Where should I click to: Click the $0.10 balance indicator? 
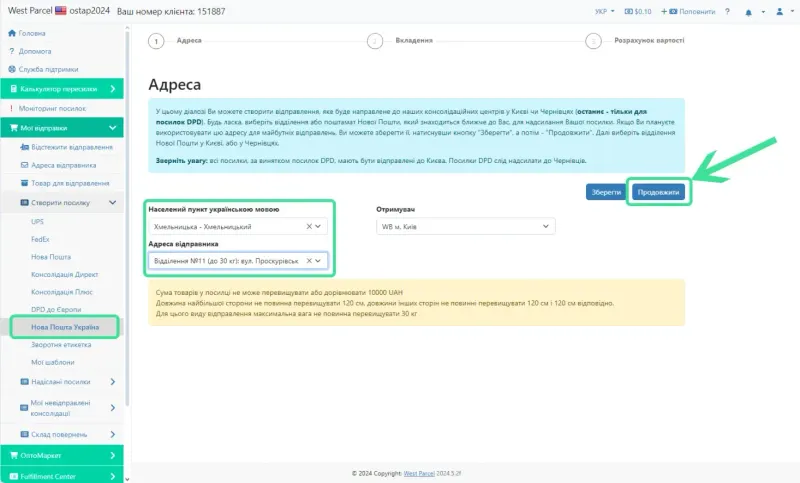[x=638, y=11]
